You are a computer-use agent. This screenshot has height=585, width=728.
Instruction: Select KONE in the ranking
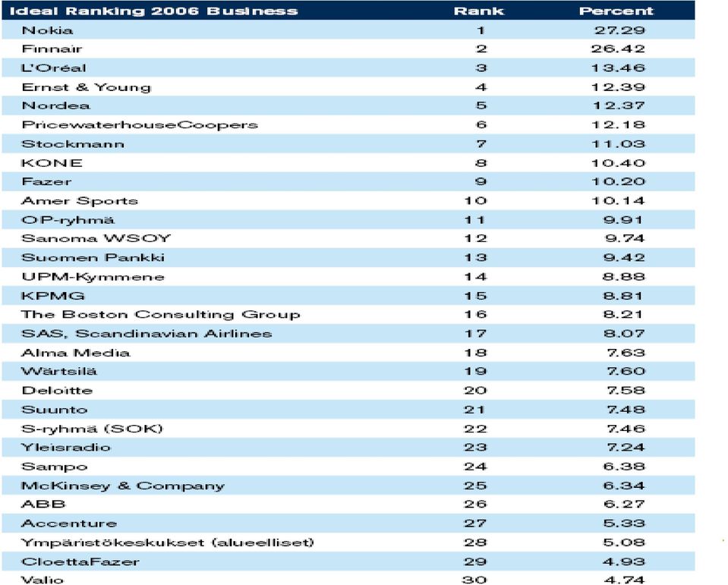[x=52, y=163]
